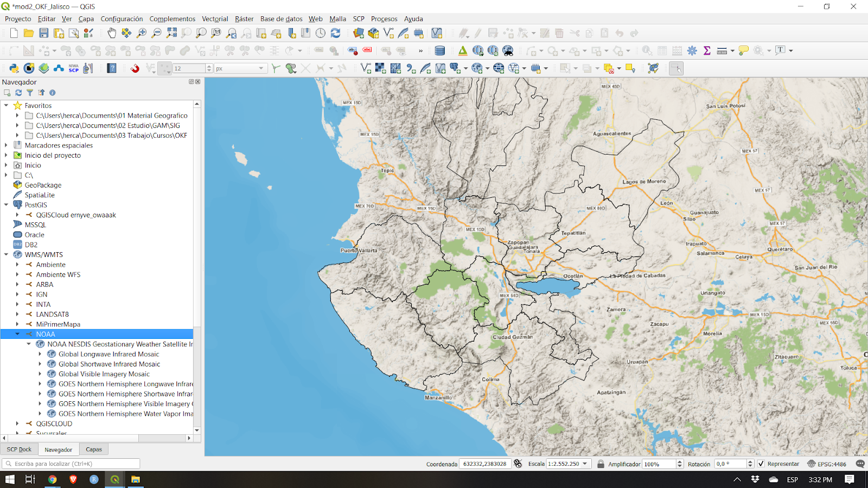Create a new project with the blank page icon
Viewport: 868px width, 488px height.
pyautogui.click(x=14, y=33)
